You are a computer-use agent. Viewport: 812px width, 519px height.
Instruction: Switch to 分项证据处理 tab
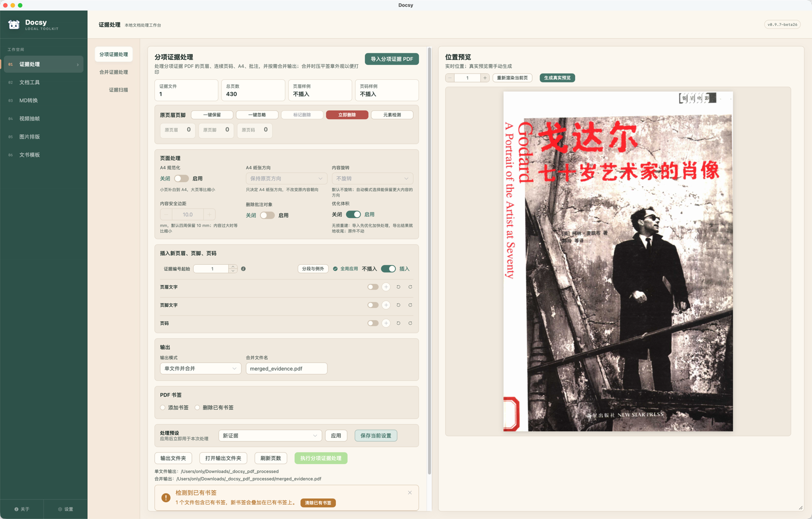[114, 54]
